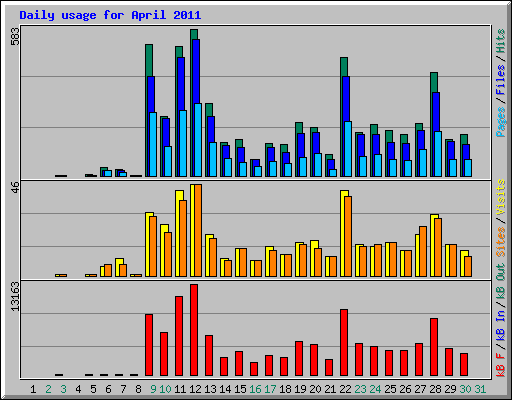Select the orange Sites bar for day 27
Image resolution: width=512 pixels, height=400 pixels.
423,251
